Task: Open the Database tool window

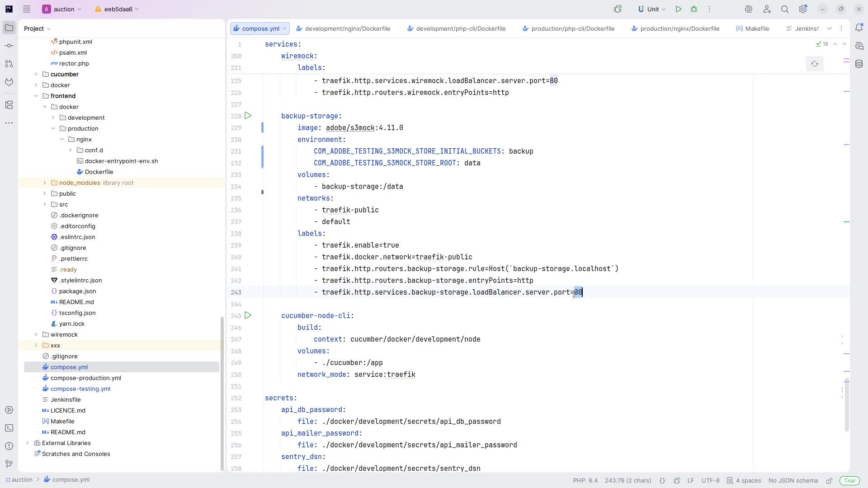Action: pos(859,64)
